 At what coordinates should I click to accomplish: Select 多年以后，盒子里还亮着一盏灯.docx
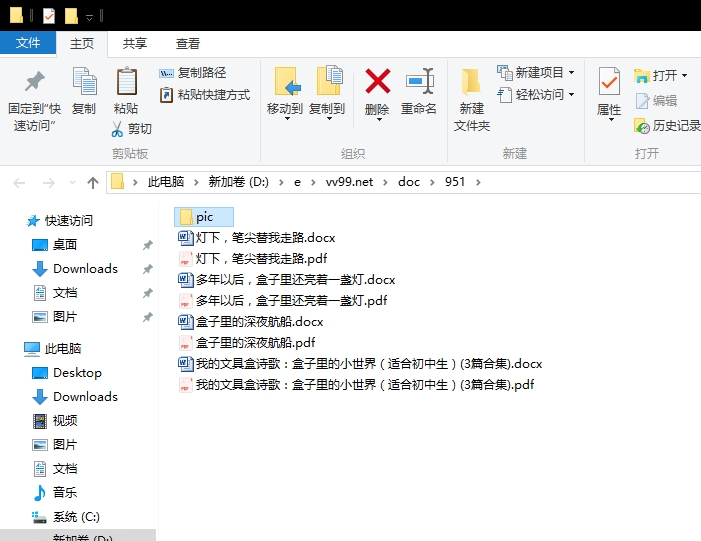287,280
